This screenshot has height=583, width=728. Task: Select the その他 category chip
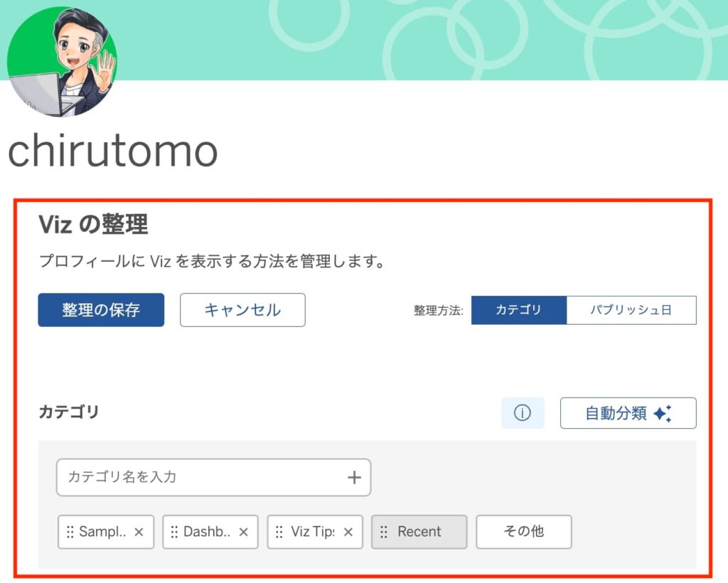(523, 532)
